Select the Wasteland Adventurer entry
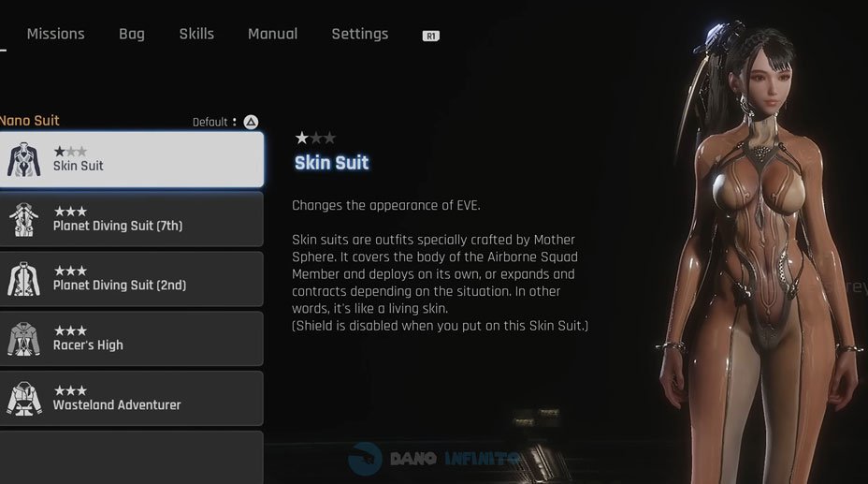This screenshot has width=868, height=484. (x=131, y=398)
